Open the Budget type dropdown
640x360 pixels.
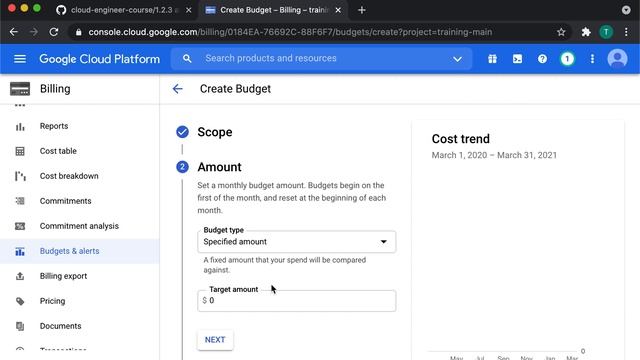[x=296, y=242]
